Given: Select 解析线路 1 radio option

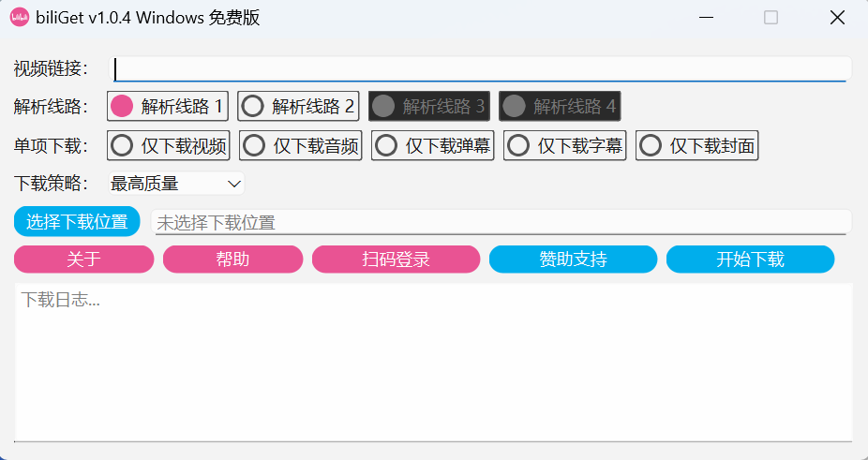Looking at the screenshot, I should tap(168, 106).
